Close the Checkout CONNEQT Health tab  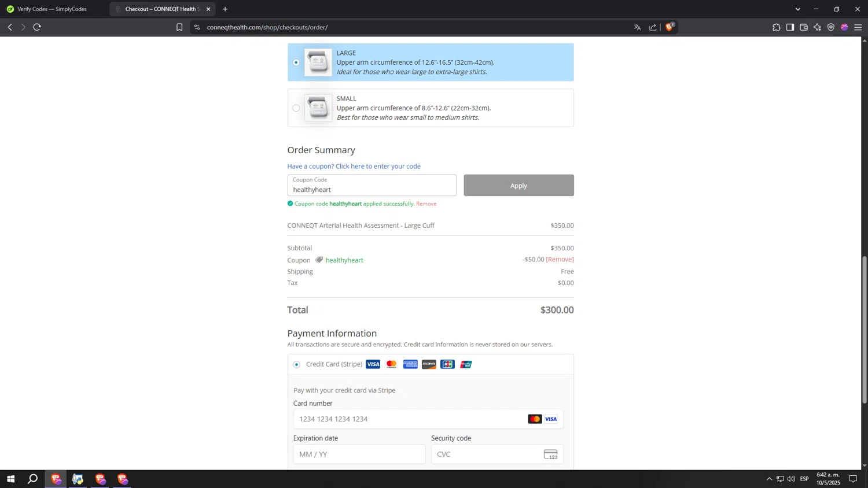(208, 9)
